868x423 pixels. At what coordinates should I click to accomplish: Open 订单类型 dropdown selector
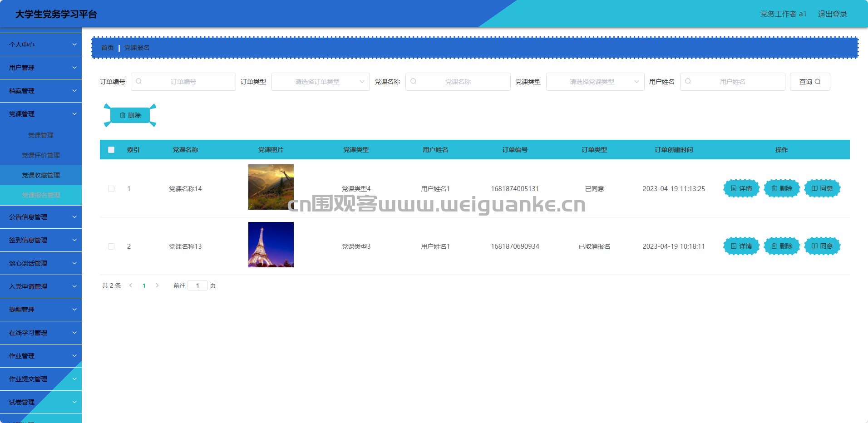click(321, 82)
